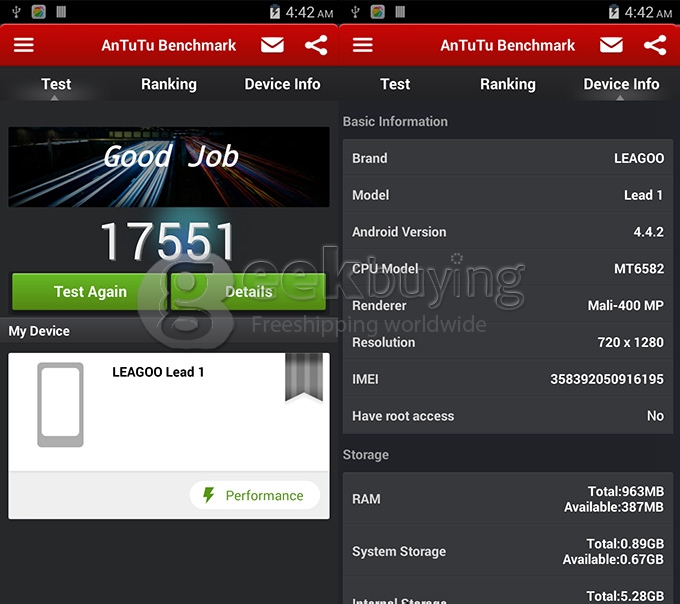Image resolution: width=680 pixels, height=604 pixels.
Task: Tap mail envelope icon in left screen
Action: (272, 45)
